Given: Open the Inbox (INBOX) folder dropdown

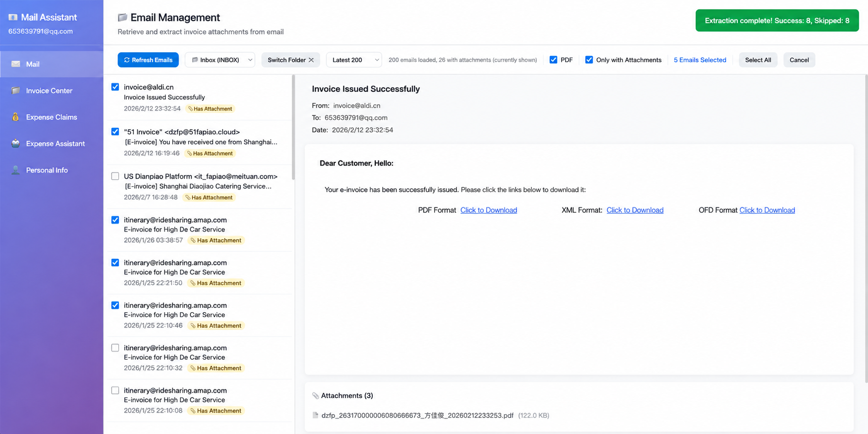Looking at the screenshot, I should tap(220, 60).
